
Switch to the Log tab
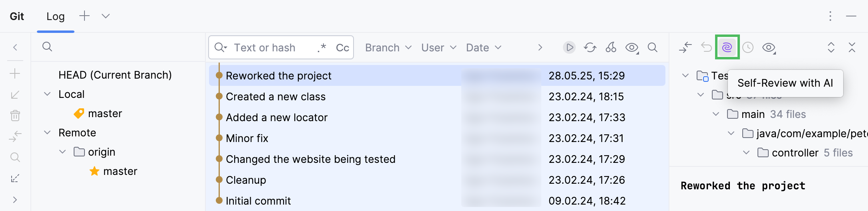pos(55,16)
